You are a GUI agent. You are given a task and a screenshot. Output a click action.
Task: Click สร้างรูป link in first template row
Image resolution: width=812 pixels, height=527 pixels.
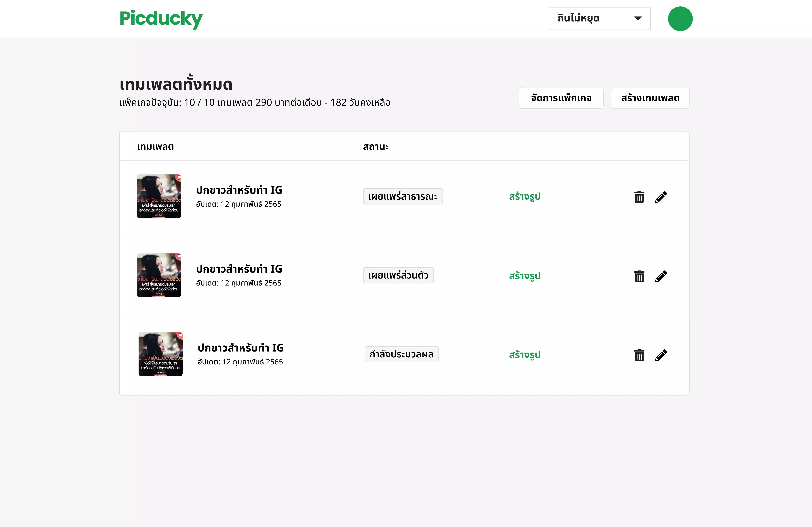click(524, 197)
